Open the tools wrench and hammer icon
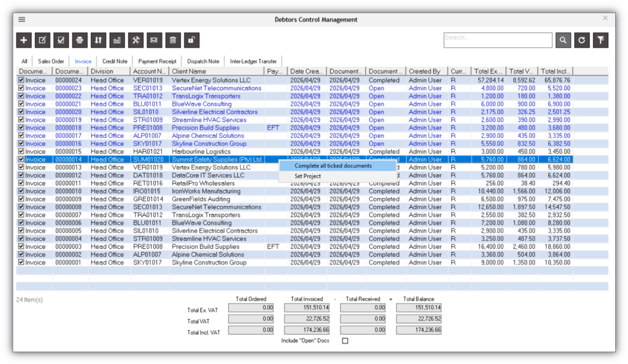 tap(136, 40)
